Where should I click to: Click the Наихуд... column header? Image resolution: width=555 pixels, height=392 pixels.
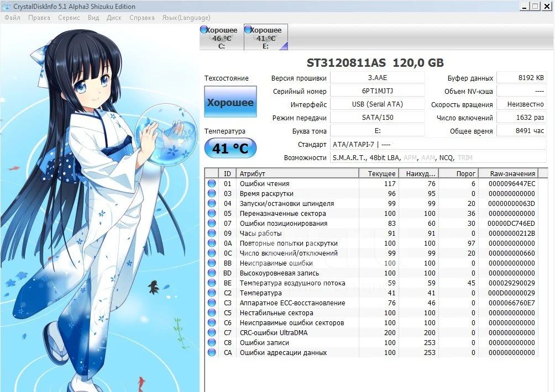pos(420,173)
